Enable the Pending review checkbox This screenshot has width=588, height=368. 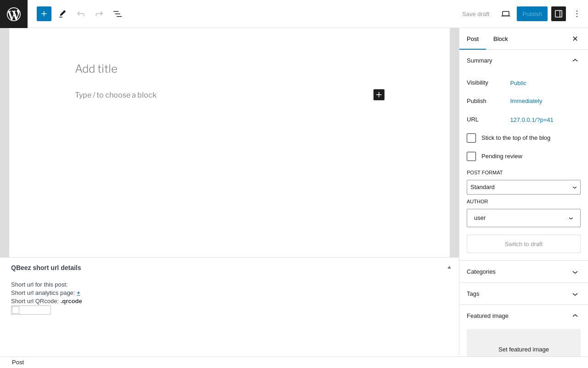coord(471,156)
